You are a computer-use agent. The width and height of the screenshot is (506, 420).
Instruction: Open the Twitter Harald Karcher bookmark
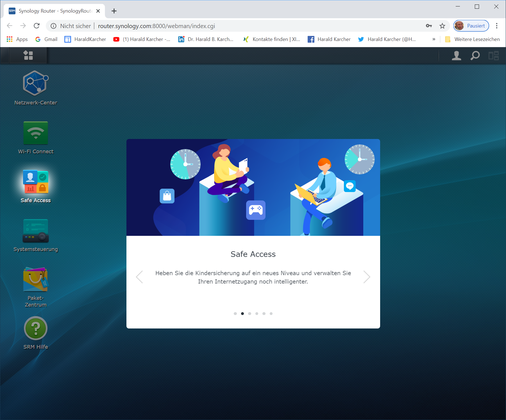coord(387,39)
